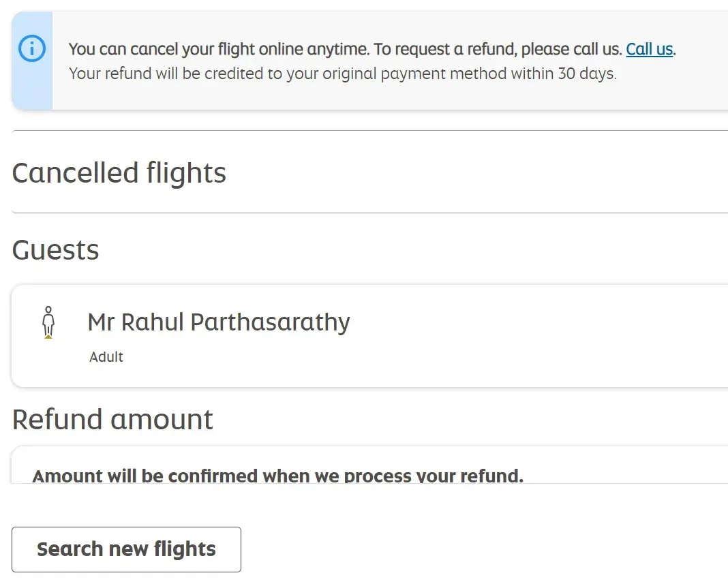Click the Adult label under guest name
Viewport: 728px width, 586px height.
[106, 357]
